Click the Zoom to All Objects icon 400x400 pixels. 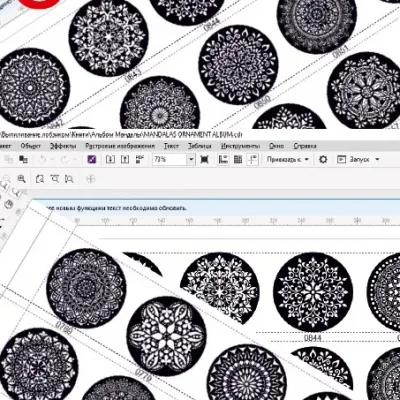[x=54, y=179]
